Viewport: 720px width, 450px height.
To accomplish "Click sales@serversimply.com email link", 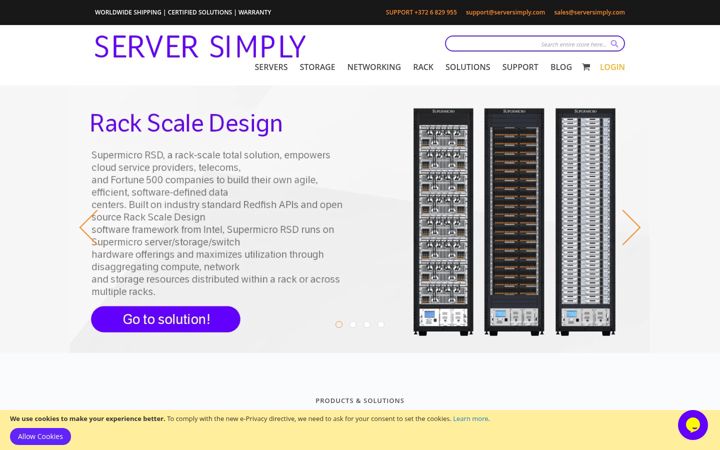I will point(589,12).
